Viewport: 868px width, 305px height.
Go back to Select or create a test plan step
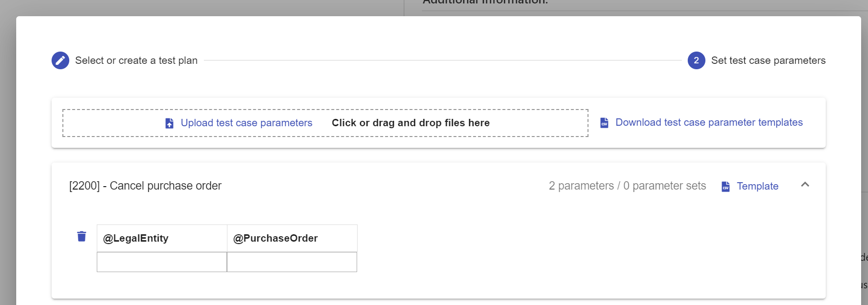tap(136, 60)
